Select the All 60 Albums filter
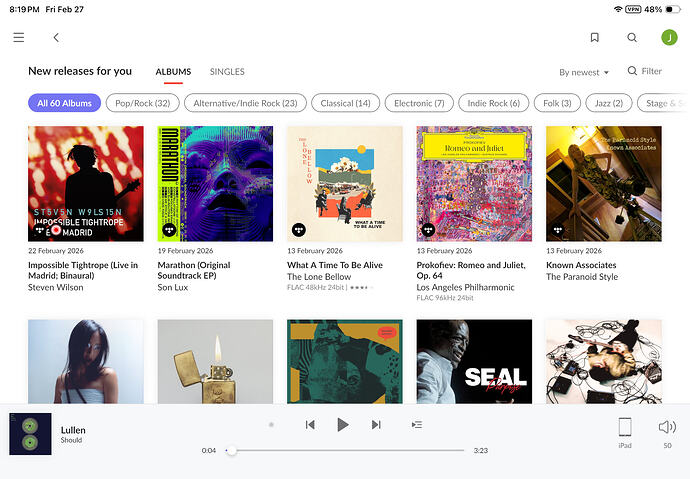690x479 pixels. pyautogui.click(x=64, y=103)
